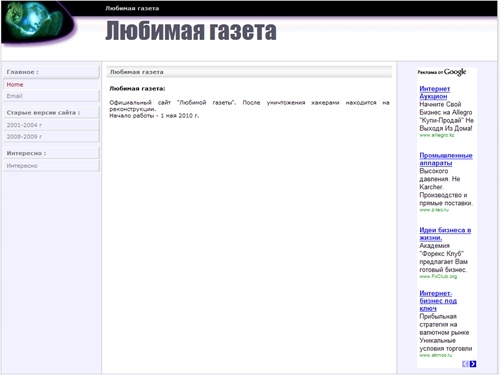Click the Высокого давления ad description

pyautogui.click(x=446, y=187)
